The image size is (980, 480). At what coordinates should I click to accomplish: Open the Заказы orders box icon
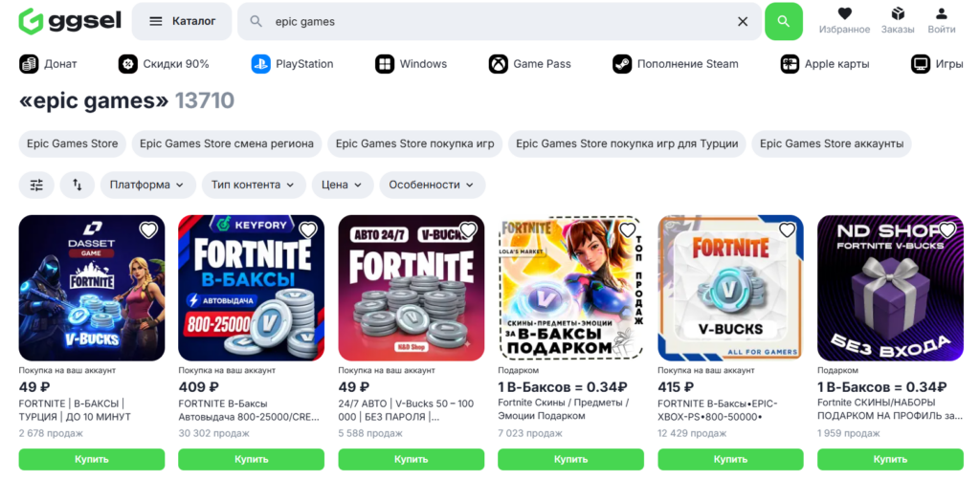pos(898,13)
